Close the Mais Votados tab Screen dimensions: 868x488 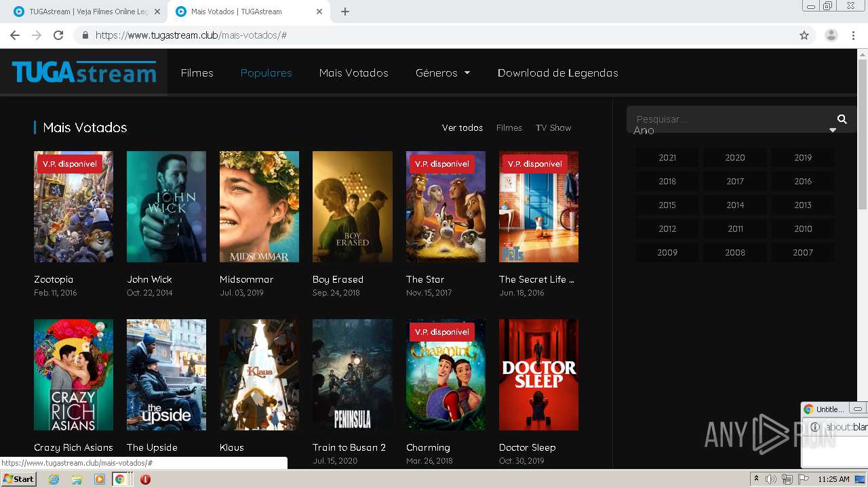320,12
